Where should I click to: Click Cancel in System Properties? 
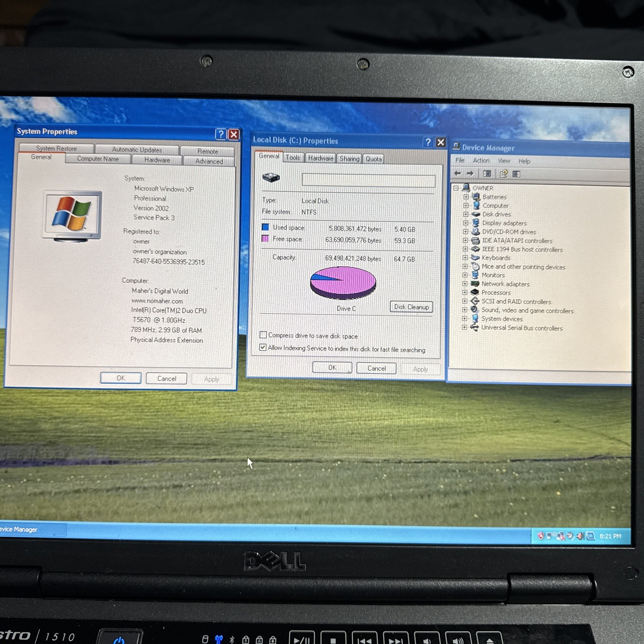167,379
